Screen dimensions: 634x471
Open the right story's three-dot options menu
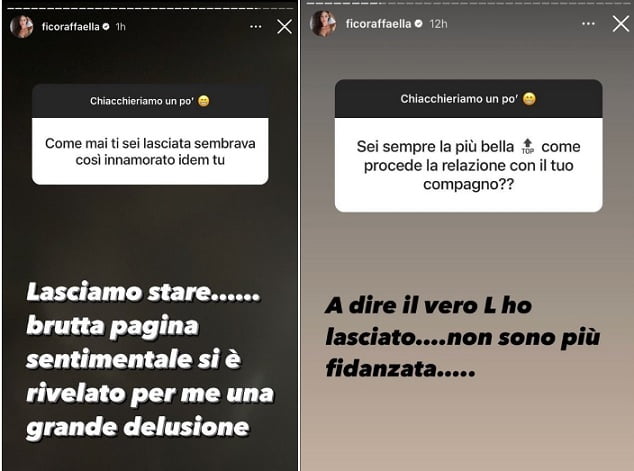pos(588,24)
